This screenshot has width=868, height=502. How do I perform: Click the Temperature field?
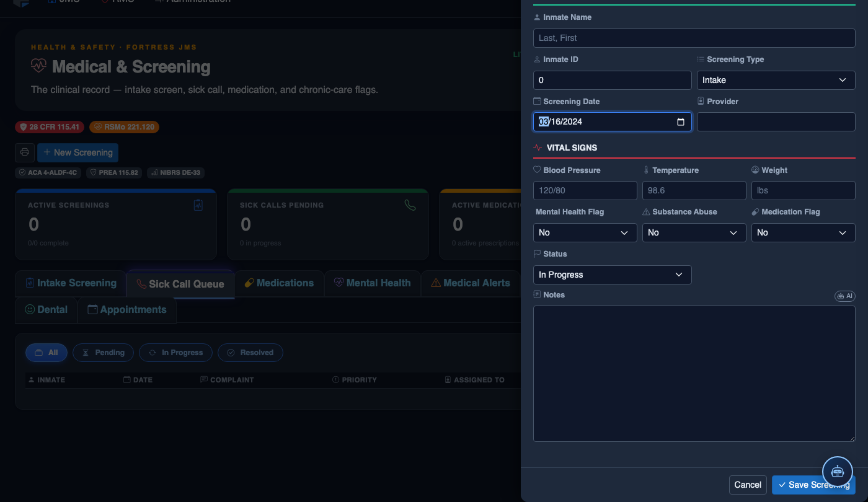[694, 191]
